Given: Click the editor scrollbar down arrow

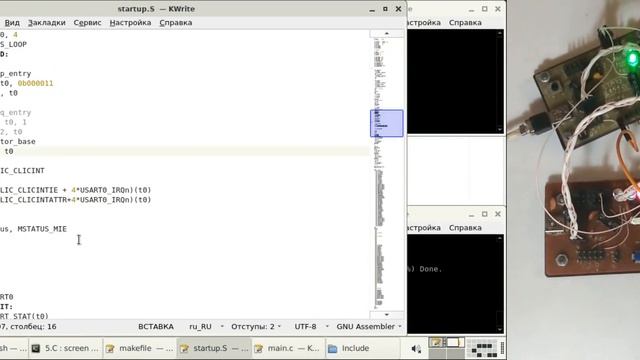Looking at the screenshot, I should 387,315.
